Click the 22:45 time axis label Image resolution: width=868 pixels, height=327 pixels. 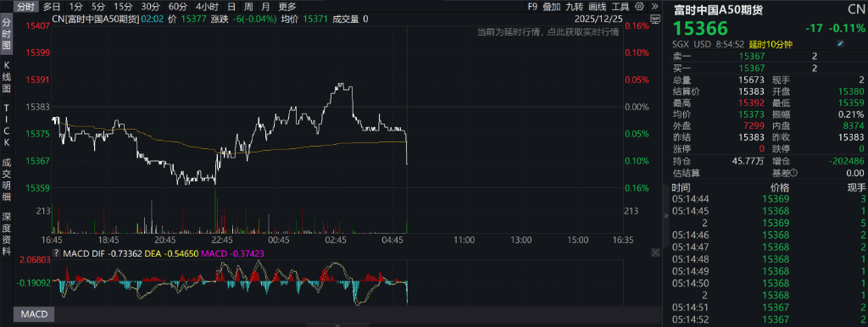point(221,241)
